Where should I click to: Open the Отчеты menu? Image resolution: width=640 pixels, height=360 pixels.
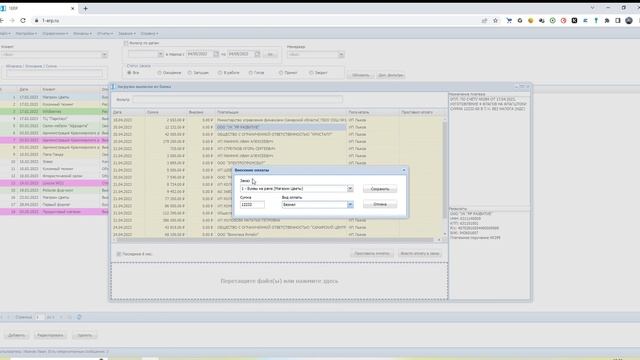pyautogui.click(x=105, y=33)
